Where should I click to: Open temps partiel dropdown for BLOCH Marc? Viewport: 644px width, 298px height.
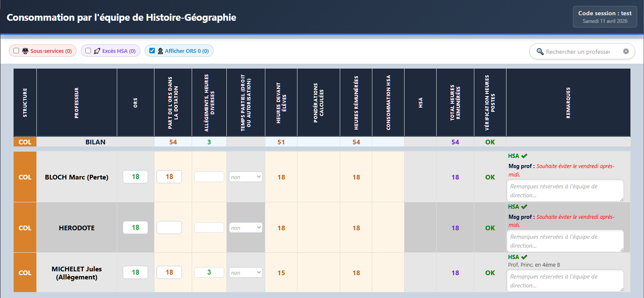click(x=246, y=177)
